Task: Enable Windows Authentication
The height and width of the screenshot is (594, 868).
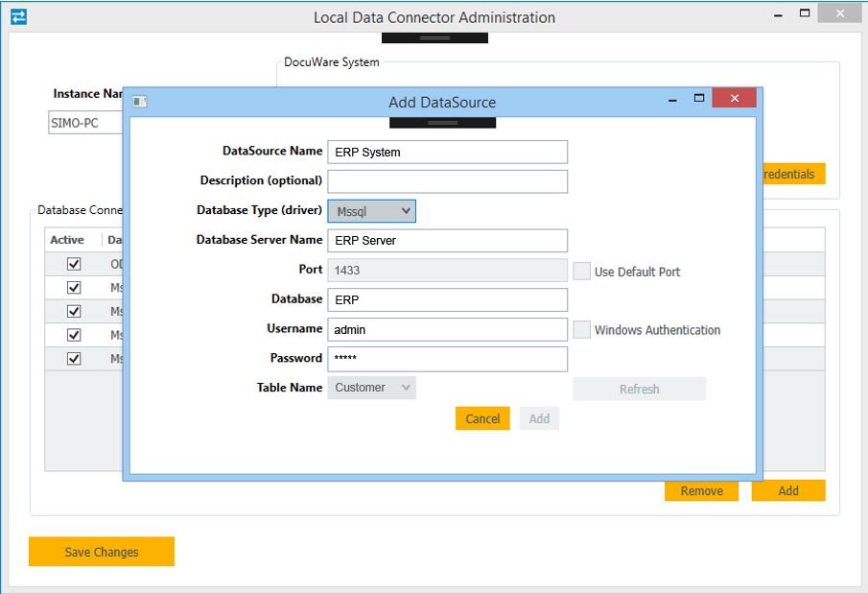Action: tap(582, 329)
